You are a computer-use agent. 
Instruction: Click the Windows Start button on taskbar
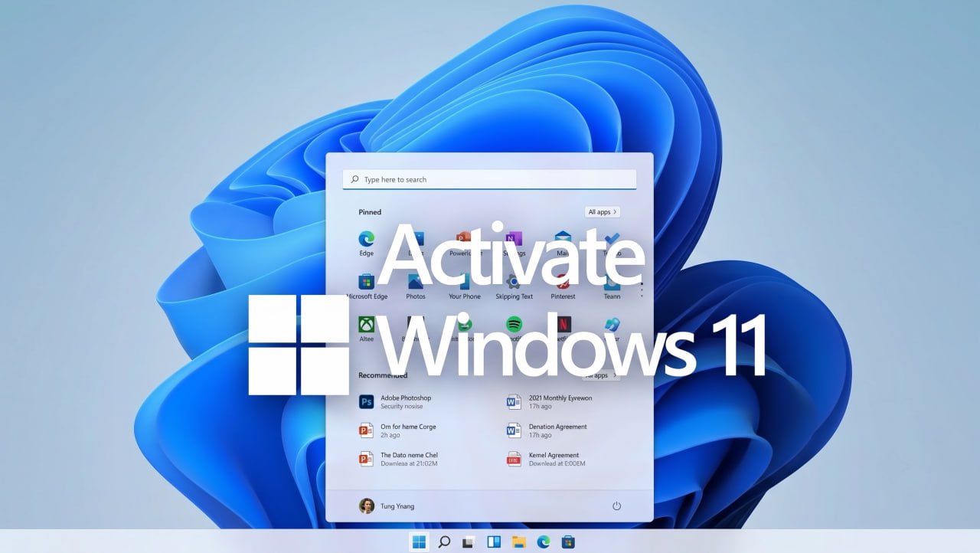(420, 542)
